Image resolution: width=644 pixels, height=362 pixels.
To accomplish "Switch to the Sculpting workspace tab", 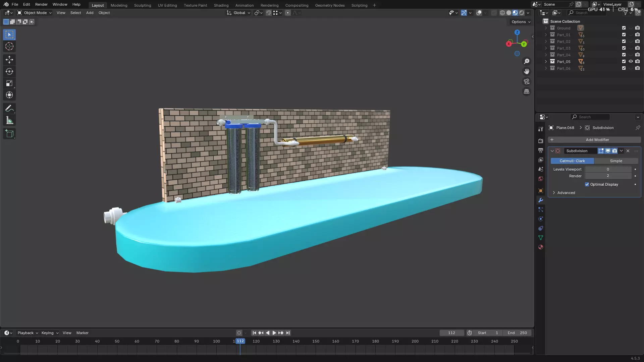I will (x=143, y=5).
